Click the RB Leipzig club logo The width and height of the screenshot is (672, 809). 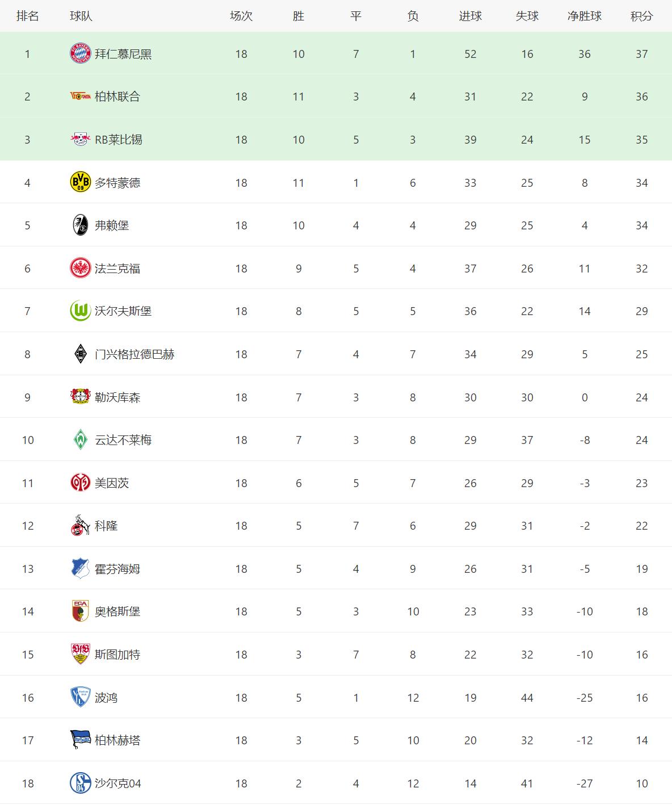pos(80,140)
